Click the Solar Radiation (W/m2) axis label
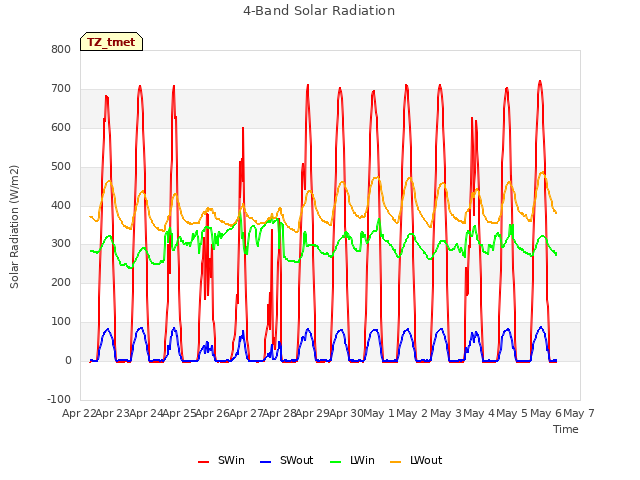Screen dimensions: 640x480 click(14, 227)
